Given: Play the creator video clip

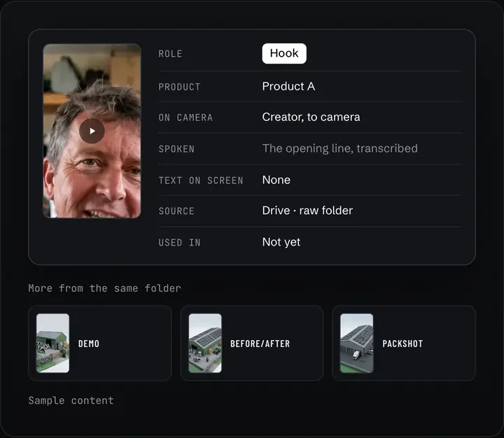Looking at the screenshot, I should coord(92,131).
